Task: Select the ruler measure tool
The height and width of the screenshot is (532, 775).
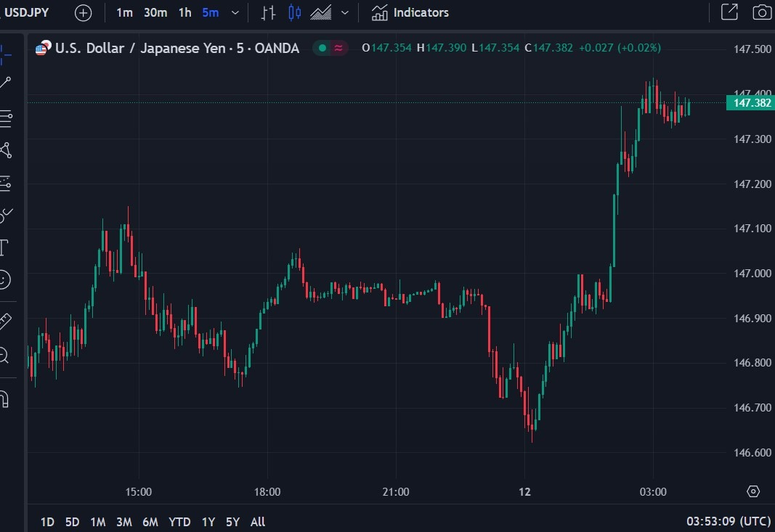Action: point(5,322)
